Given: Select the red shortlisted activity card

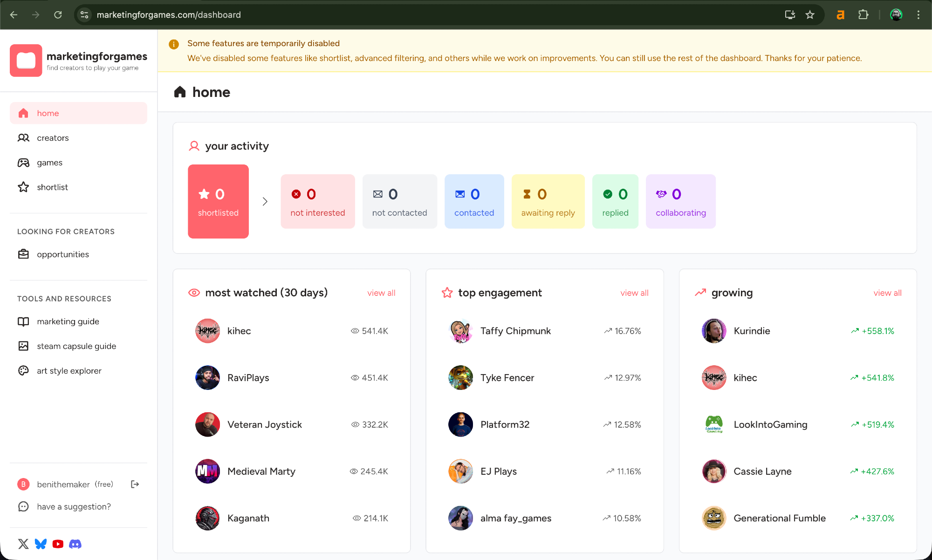Looking at the screenshot, I should pos(218,201).
